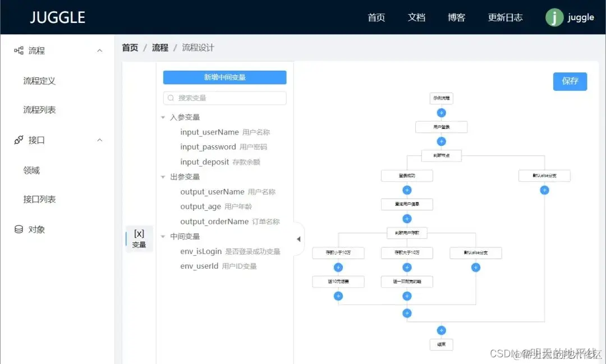Viewport: 606px width, 364px height.
Task: Switch to the 更新日志 page
Action: [x=505, y=17]
